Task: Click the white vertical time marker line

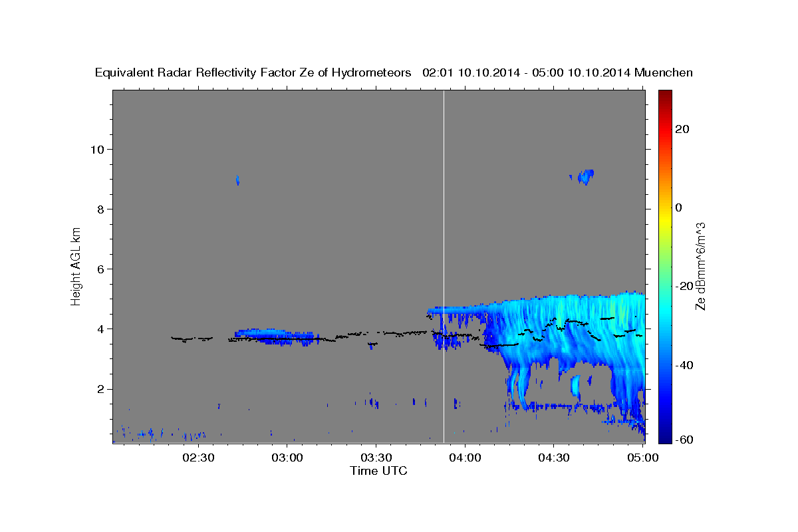Action: click(x=444, y=267)
